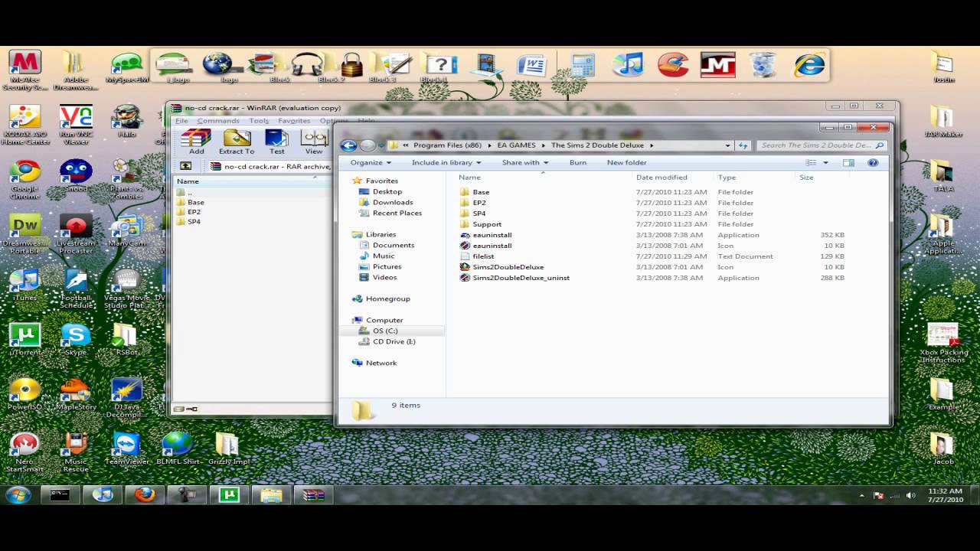
Task: Sort files by the Date modified column header
Action: point(661,178)
